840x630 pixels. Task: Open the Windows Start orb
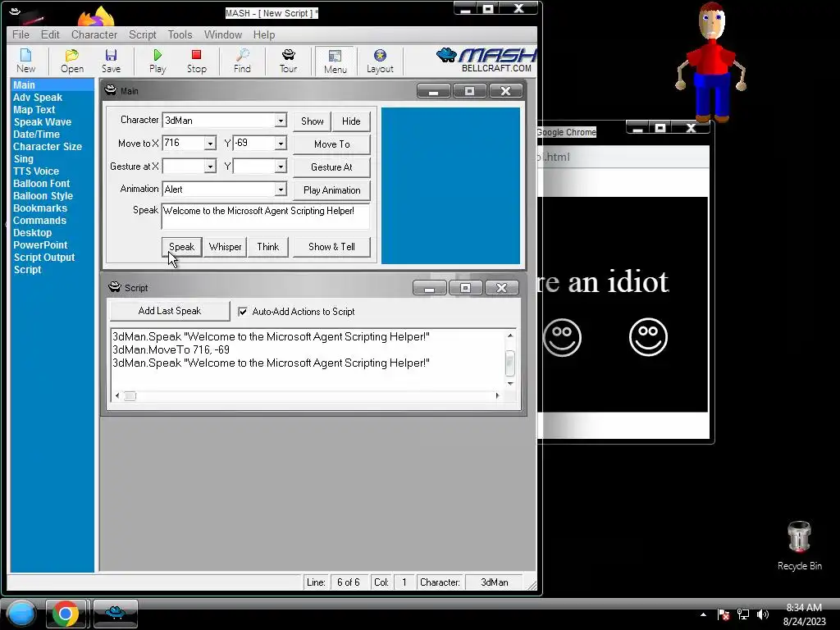point(21,614)
